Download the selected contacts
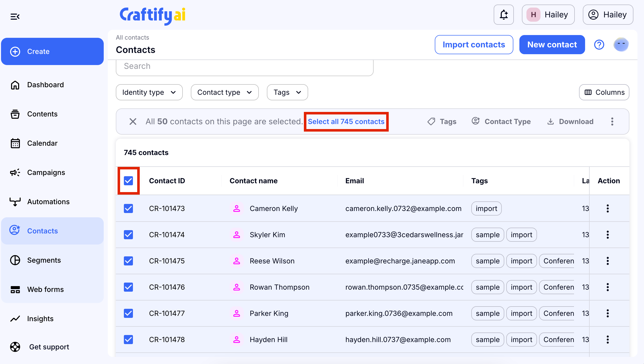The height and width of the screenshot is (364, 644). tap(570, 122)
